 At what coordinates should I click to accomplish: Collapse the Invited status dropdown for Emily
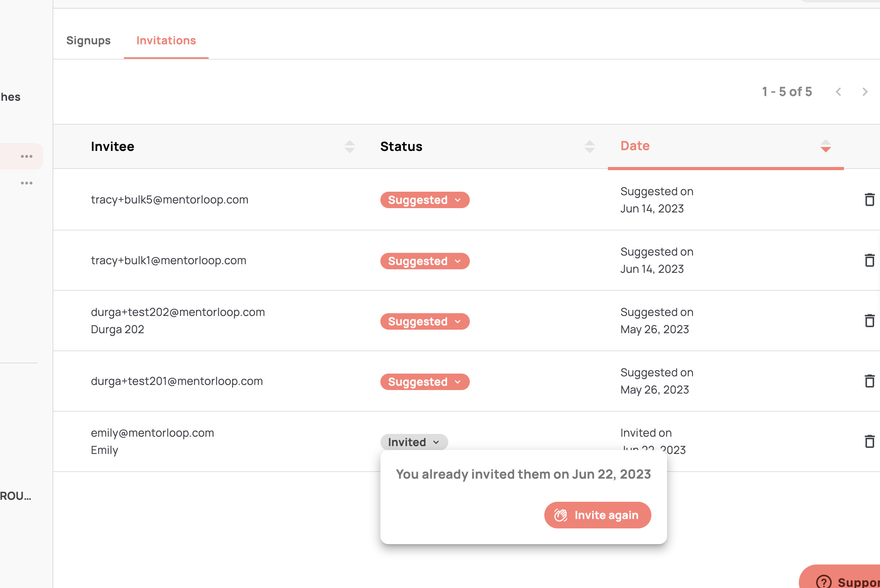pyautogui.click(x=414, y=442)
